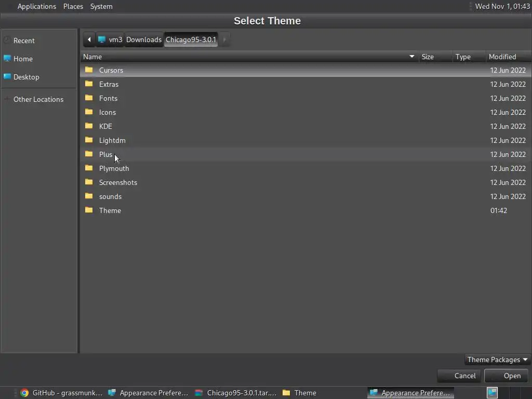Click the Home sidebar icon
The height and width of the screenshot is (399, 532).
(x=7, y=58)
